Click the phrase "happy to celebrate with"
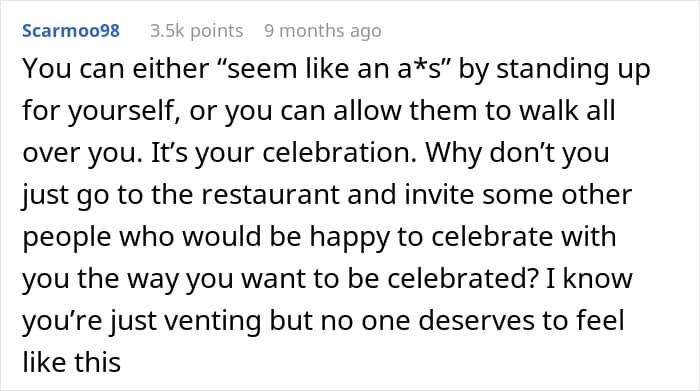The height and width of the screenshot is (391, 700). pos(463,237)
